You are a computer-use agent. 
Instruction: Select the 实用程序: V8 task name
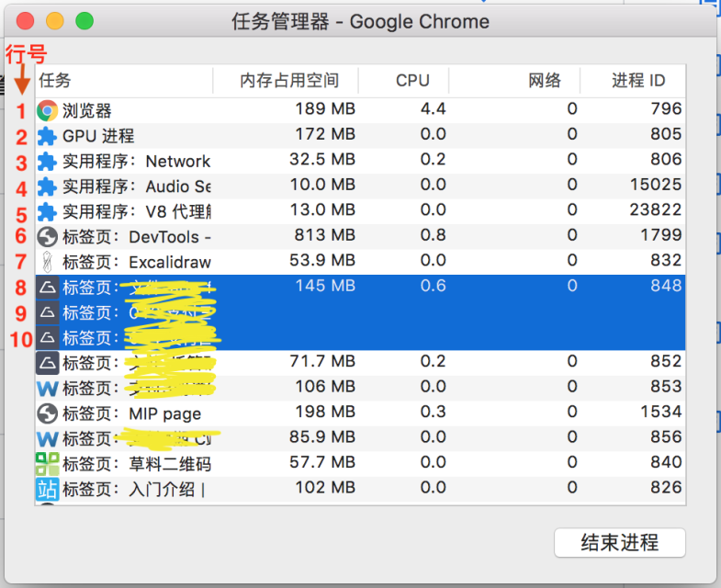click(x=137, y=212)
